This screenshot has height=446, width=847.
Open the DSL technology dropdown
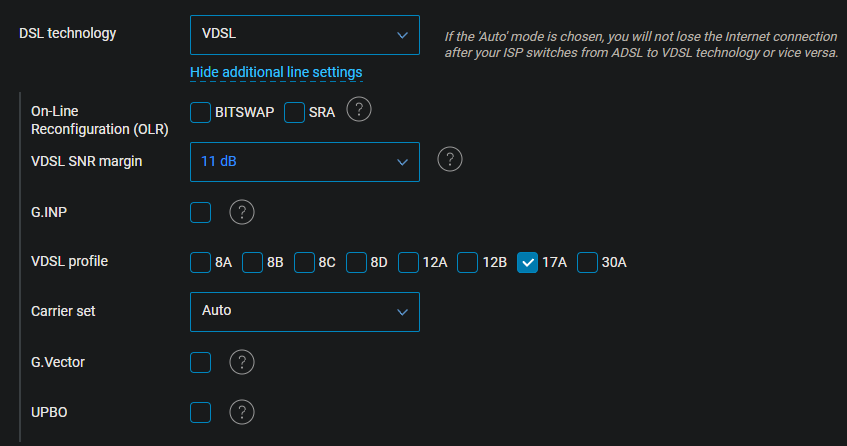pyautogui.click(x=305, y=35)
